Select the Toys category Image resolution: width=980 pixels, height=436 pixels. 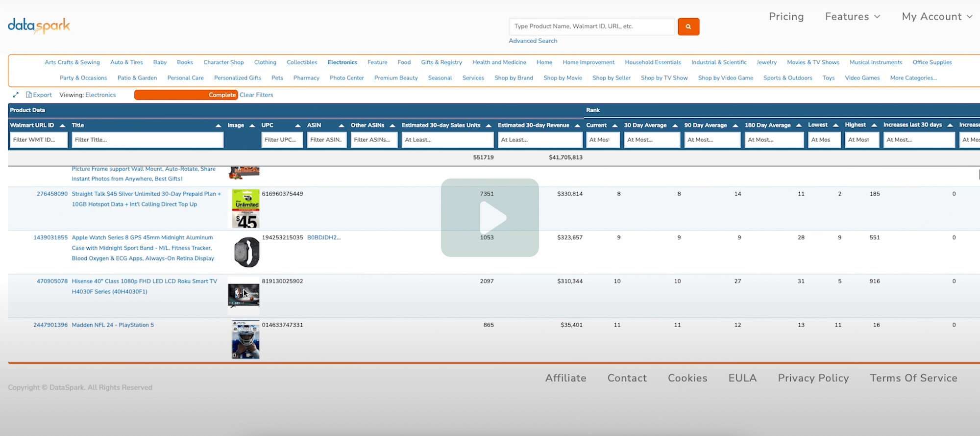(829, 78)
